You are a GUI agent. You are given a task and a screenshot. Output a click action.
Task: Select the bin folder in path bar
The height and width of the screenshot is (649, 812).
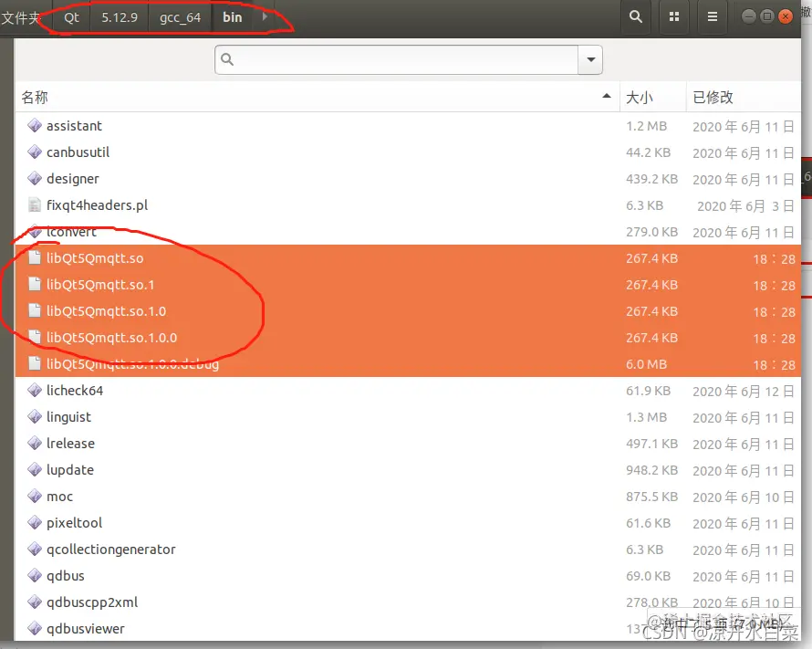point(233,17)
